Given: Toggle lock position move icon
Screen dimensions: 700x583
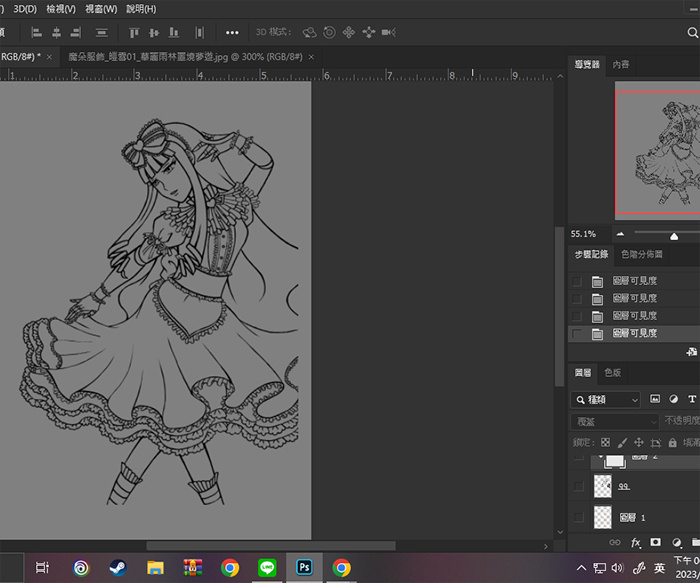Looking at the screenshot, I should 639,442.
